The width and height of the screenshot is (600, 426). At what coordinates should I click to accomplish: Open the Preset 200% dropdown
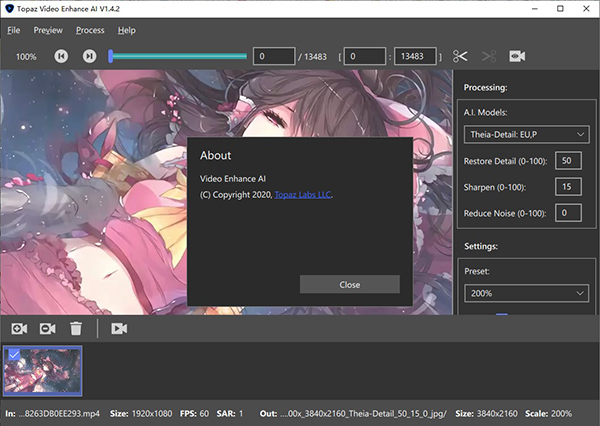[x=526, y=293]
